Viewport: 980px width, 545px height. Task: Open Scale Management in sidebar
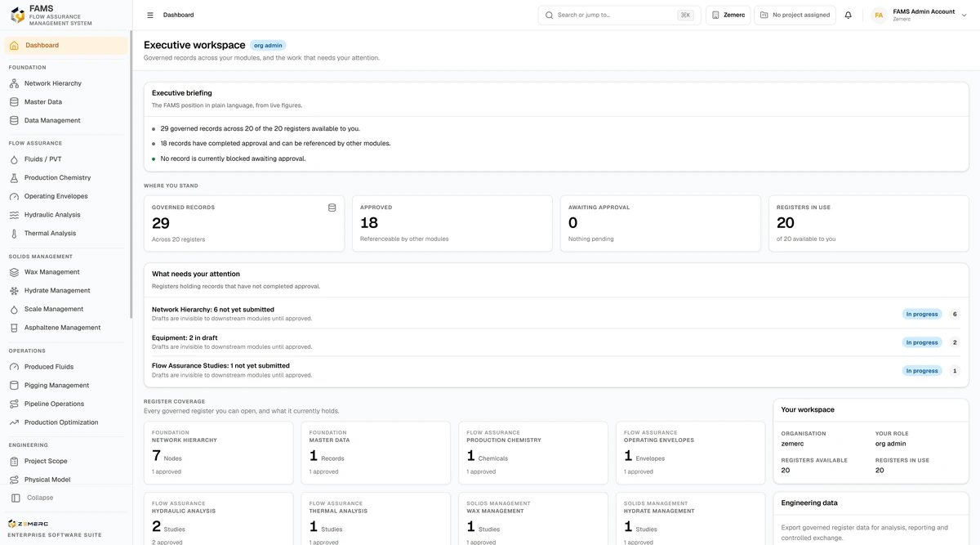coord(66,310)
